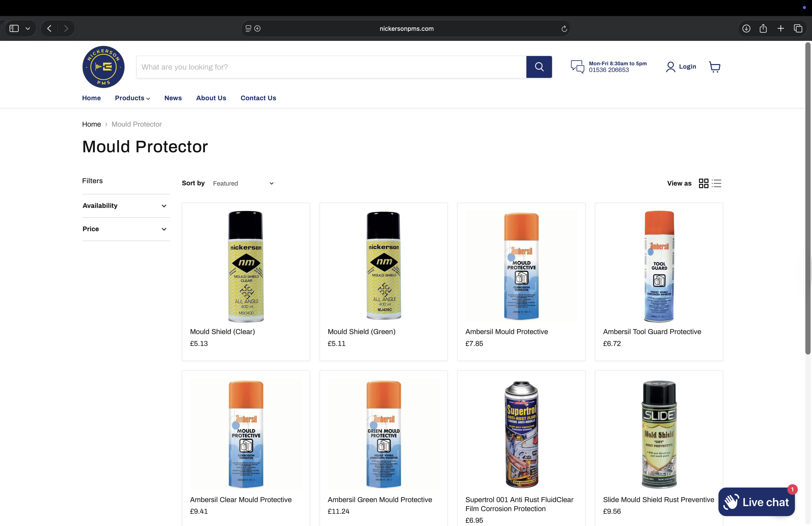Click the nickersonpms.com address bar

(406, 29)
